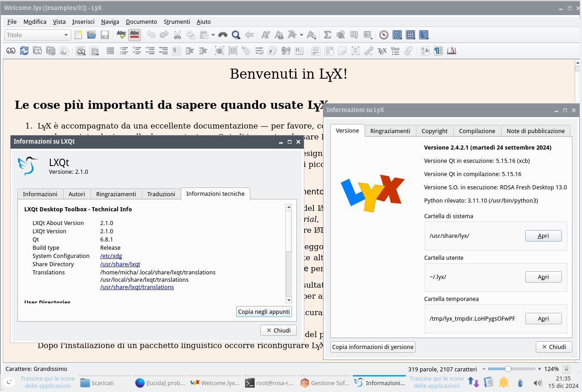Open a new document with the toolbar icon
The height and width of the screenshot is (392, 582).
point(79,35)
